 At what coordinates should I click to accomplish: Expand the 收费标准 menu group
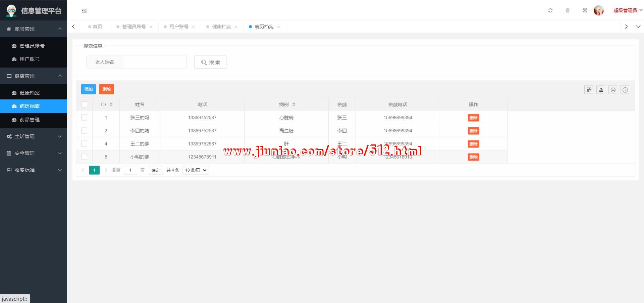click(x=34, y=170)
